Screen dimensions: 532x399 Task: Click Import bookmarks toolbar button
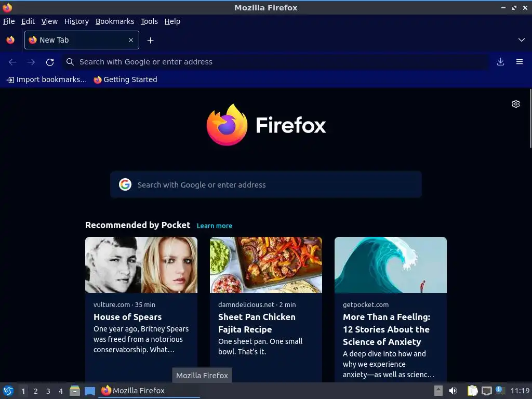pos(47,79)
